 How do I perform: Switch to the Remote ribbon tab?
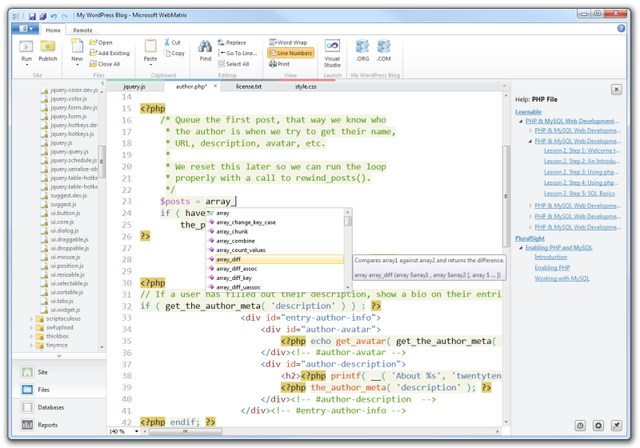tap(83, 30)
